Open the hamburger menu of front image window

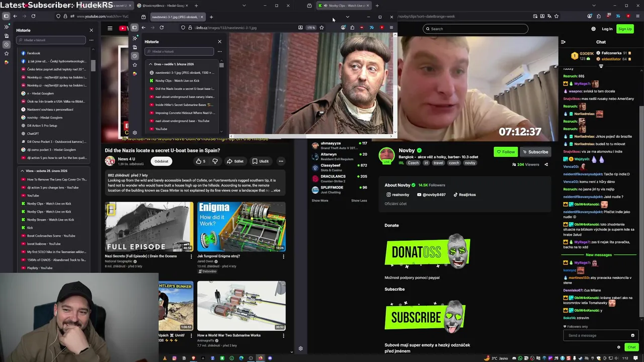pos(391,28)
